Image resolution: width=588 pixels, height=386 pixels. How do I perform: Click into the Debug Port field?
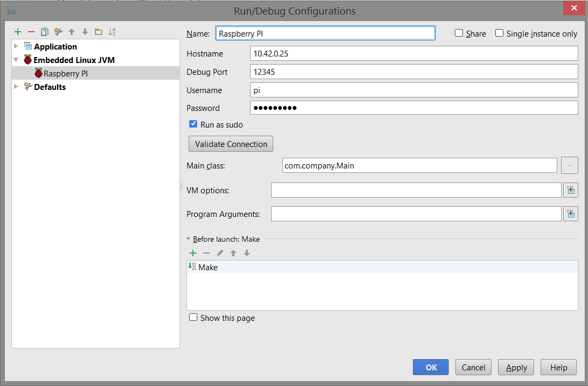coord(414,72)
